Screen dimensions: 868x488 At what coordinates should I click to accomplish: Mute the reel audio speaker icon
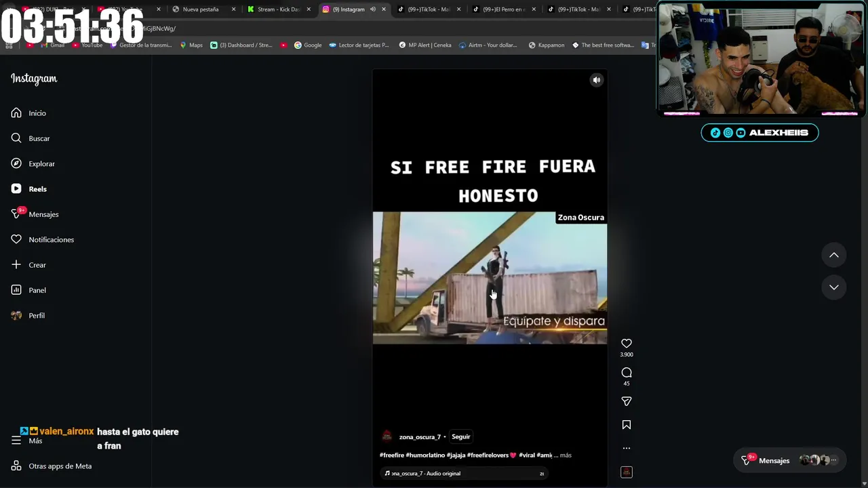597,80
